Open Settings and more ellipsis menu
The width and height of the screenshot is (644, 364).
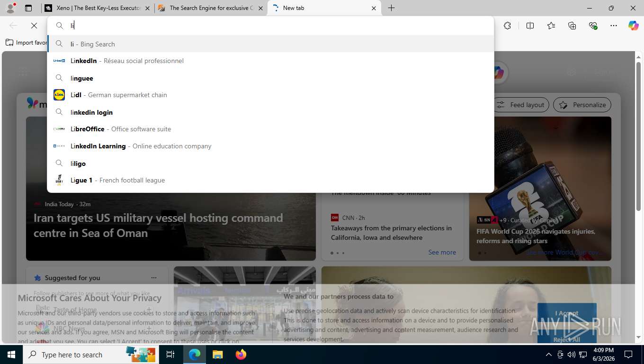coord(614,26)
